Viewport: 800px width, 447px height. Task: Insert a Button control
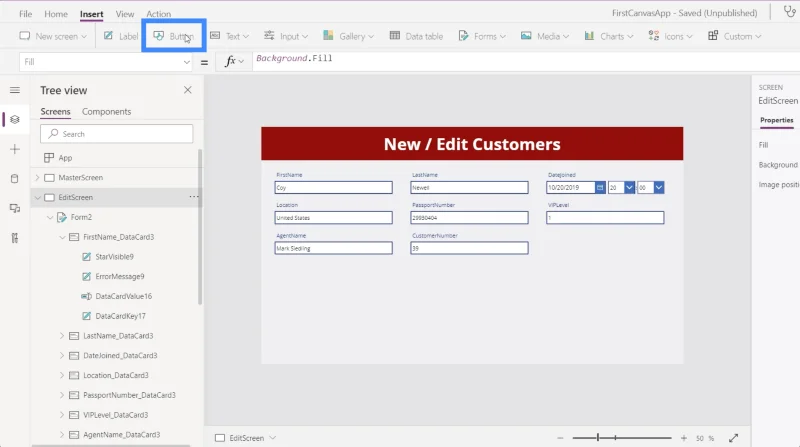(x=174, y=36)
